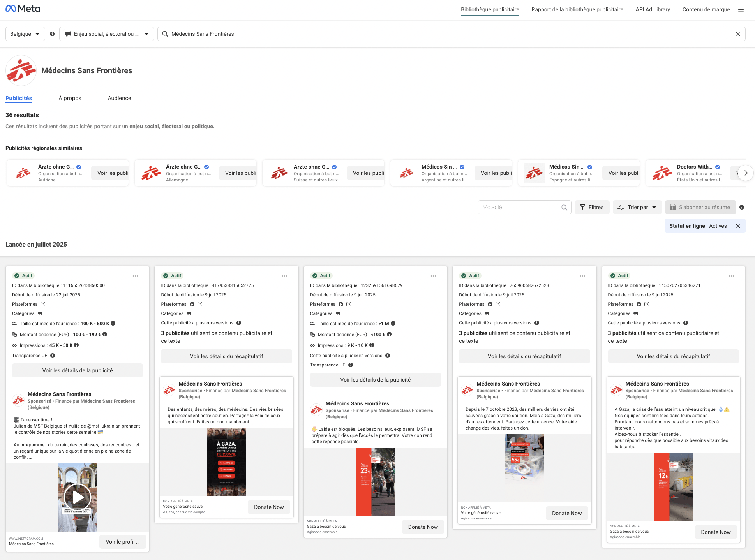This screenshot has width=755, height=560.
Task: Click the Meta logo
Action: click(23, 9)
